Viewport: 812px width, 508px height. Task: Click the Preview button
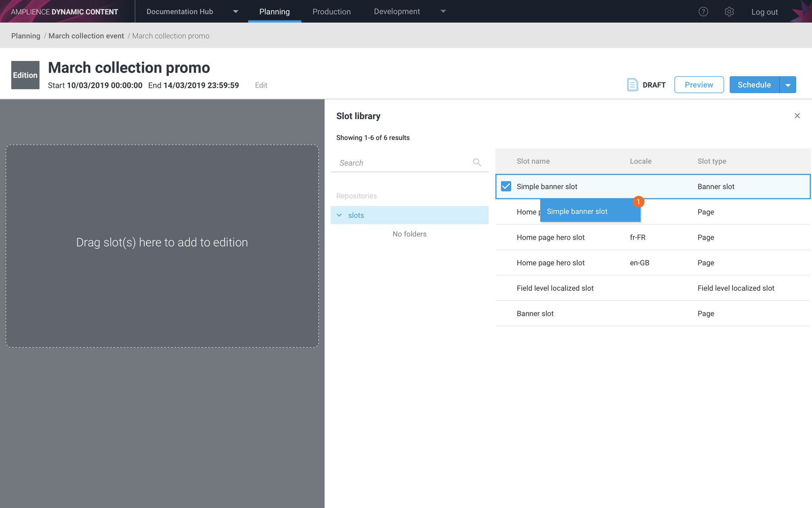click(x=698, y=85)
